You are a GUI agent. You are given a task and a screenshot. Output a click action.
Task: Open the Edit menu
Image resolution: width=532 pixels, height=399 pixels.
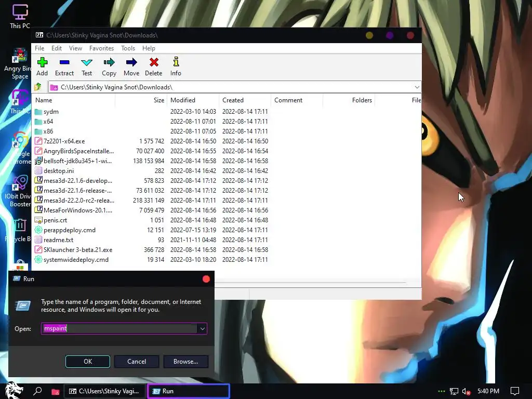tap(56, 48)
